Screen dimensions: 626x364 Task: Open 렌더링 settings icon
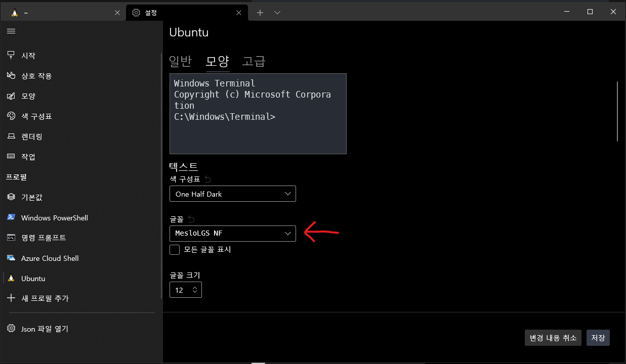click(11, 136)
